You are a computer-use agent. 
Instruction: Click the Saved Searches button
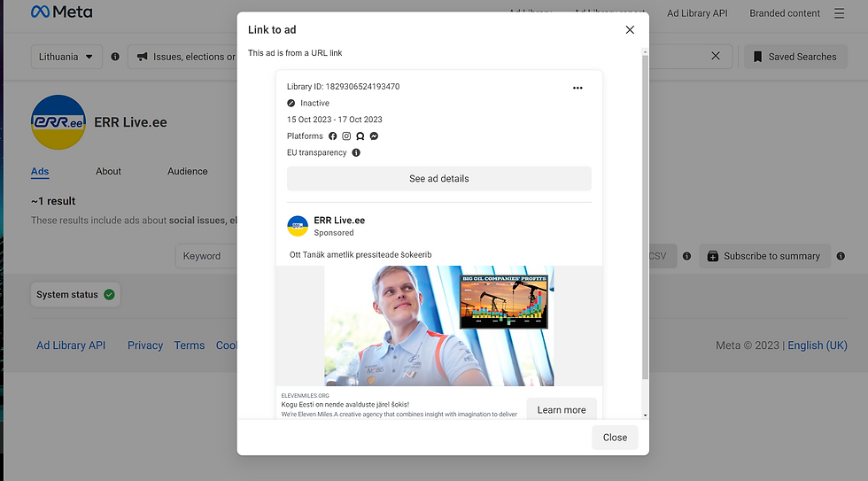tap(795, 57)
